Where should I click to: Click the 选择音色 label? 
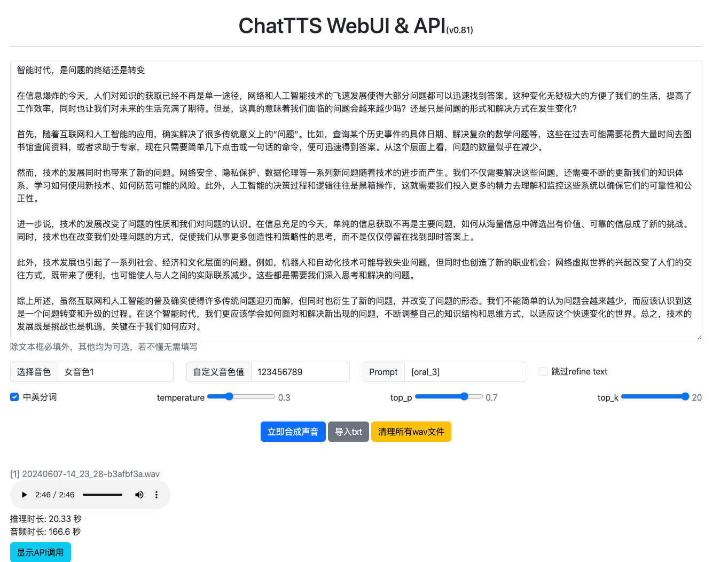34,372
